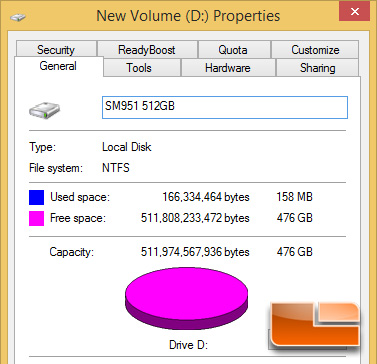Go to the Customize tab
The width and height of the screenshot is (377, 364).
(315, 49)
